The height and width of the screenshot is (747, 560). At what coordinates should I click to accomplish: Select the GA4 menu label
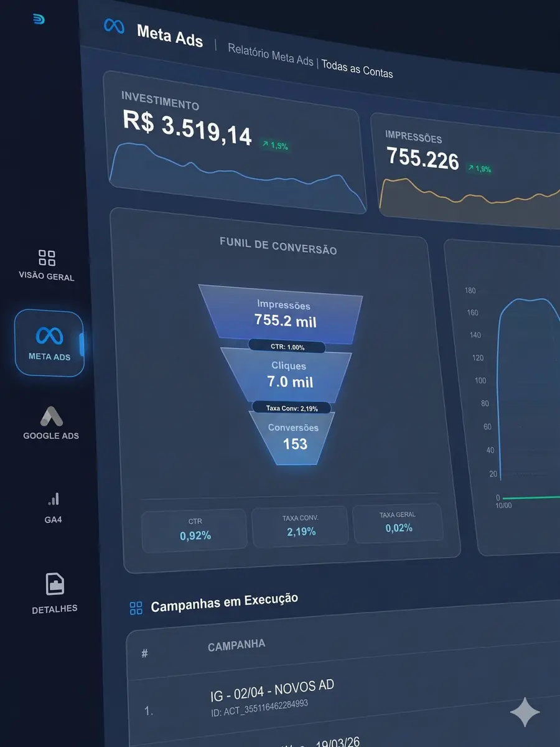[53, 519]
